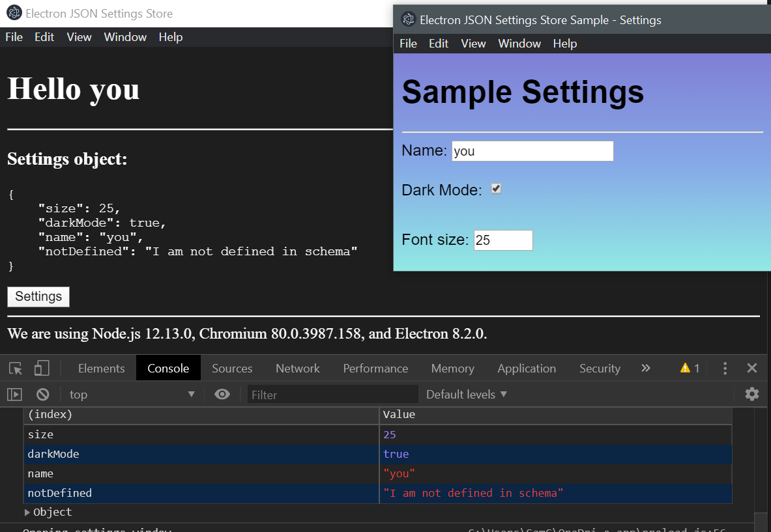Open Window menu in the Settings window
The image size is (771, 532).
(519, 44)
